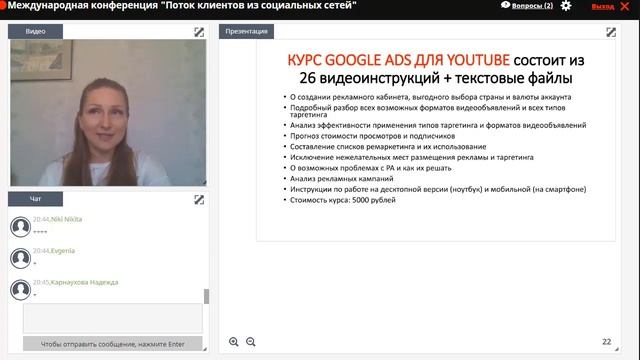
Task: Click the Составление списков ремаркетинга bullet
Action: point(388,147)
